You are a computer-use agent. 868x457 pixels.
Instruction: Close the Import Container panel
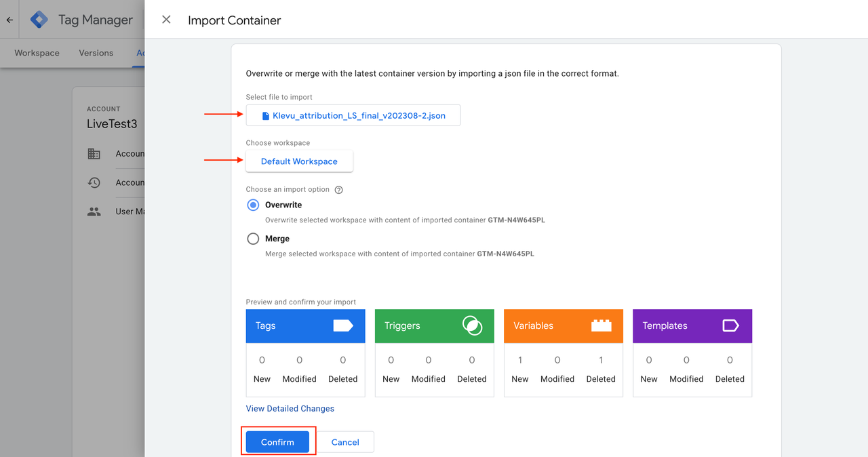[166, 20]
